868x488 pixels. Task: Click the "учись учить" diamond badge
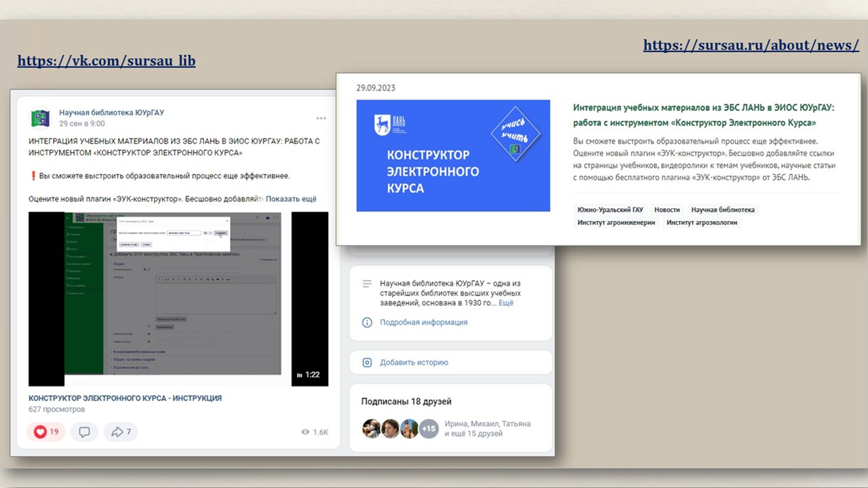(516, 134)
